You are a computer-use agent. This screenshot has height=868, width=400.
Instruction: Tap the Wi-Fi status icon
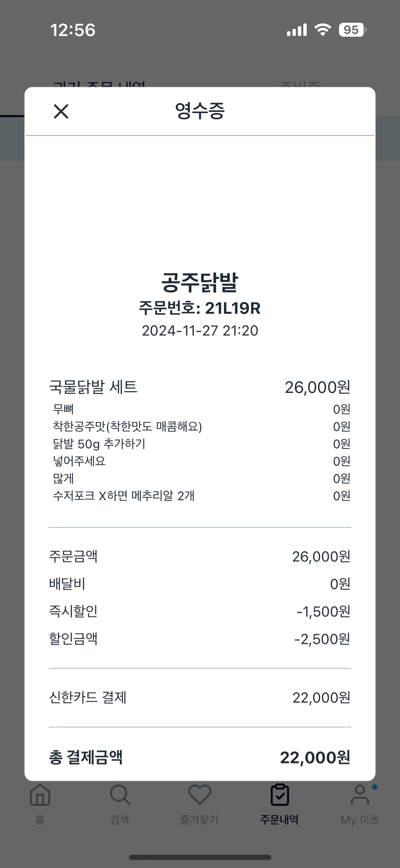point(323,30)
